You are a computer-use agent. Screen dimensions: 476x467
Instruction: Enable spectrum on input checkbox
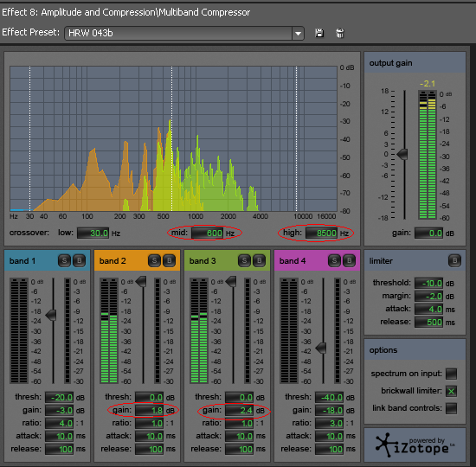coord(451,374)
